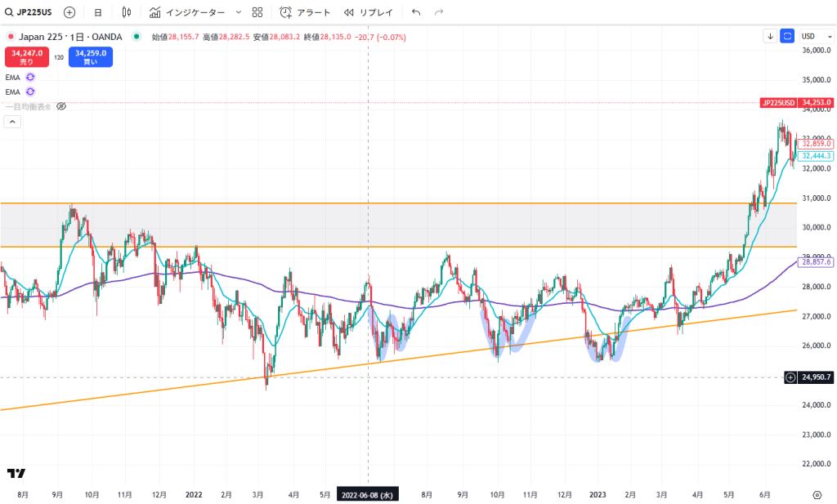Click the down arrow button beside USD
Image resolution: width=837 pixels, height=504 pixels.
click(770, 36)
